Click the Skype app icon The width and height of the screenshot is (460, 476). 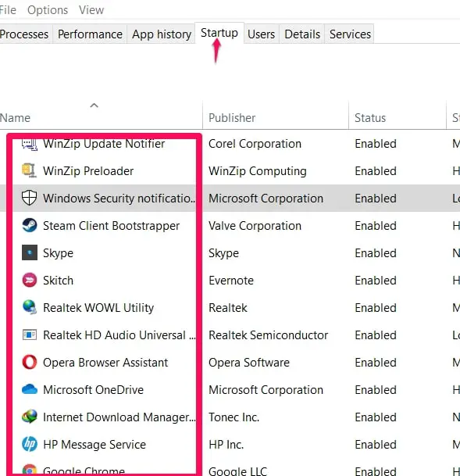pyautogui.click(x=30, y=252)
